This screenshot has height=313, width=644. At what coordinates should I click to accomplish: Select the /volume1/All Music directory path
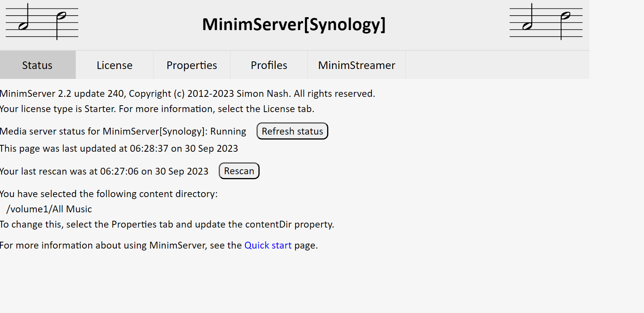49,209
